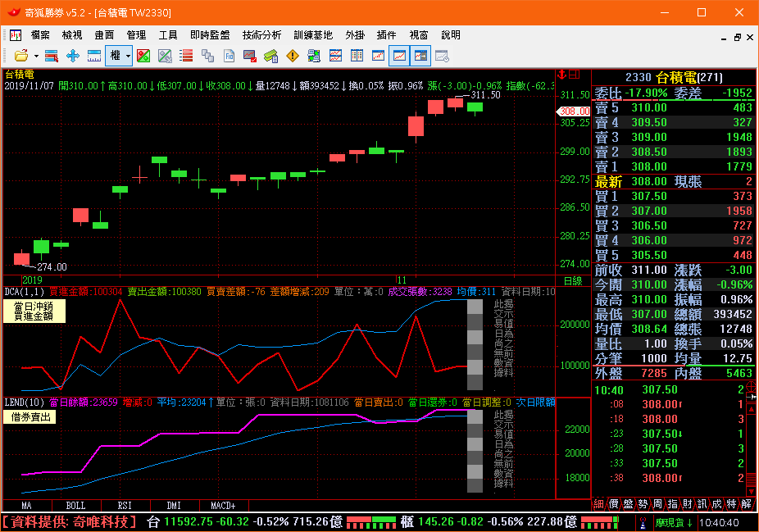759x532 pixels.
Task: Switch to the MACD+ indicator tab
Action: (x=223, y=506)
